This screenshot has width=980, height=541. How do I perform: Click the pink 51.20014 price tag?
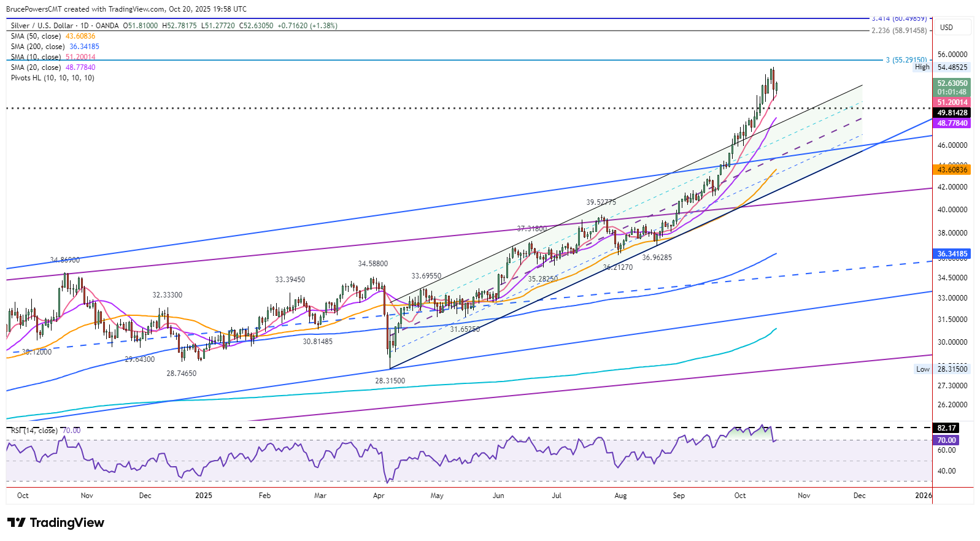coord(952,102)
